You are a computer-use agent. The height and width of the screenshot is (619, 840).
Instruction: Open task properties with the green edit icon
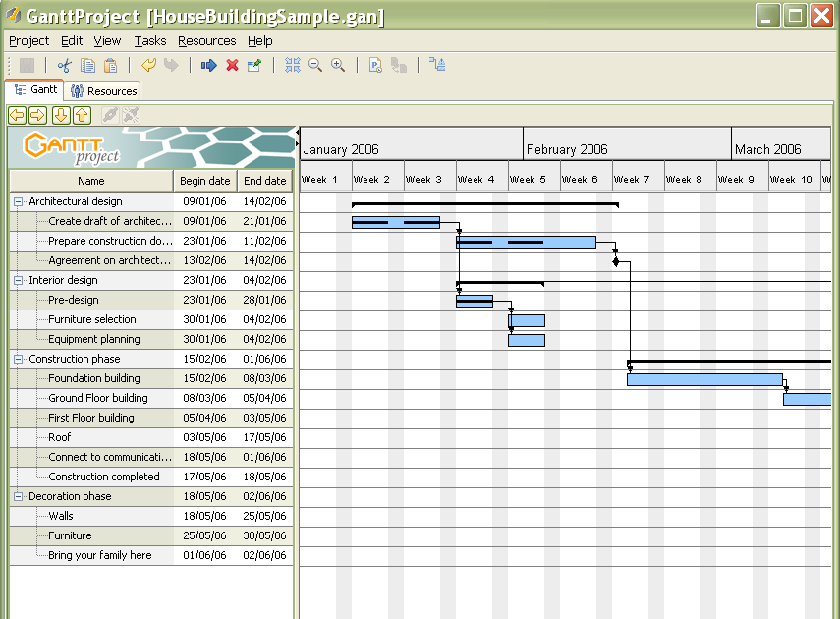coord(254,65)
